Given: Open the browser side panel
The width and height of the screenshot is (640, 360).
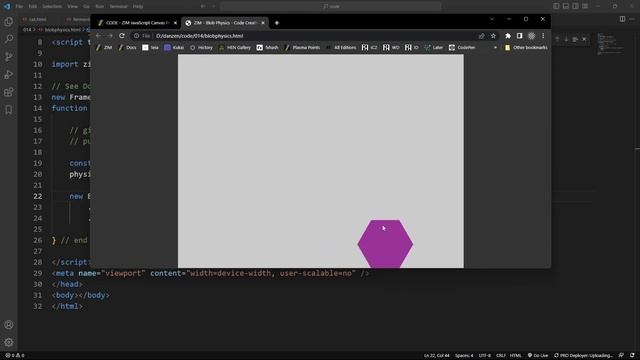Looking at the screenshot, I should click(520, 36).
